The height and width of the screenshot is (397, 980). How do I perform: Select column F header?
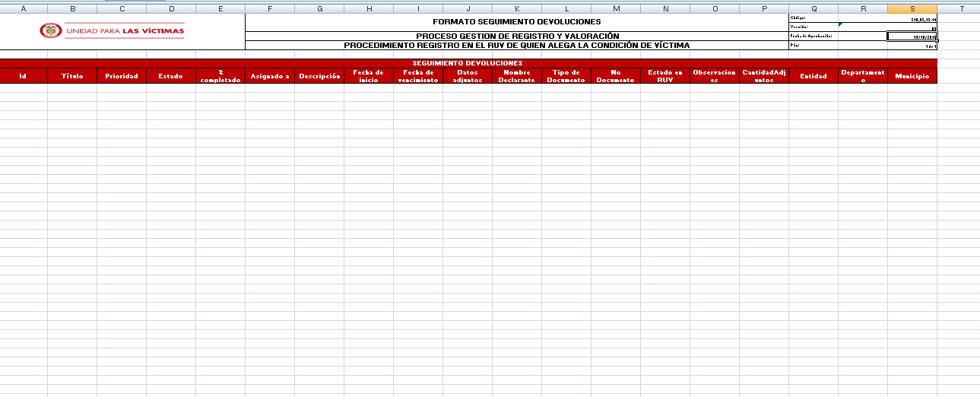click(x=270, y=8)
